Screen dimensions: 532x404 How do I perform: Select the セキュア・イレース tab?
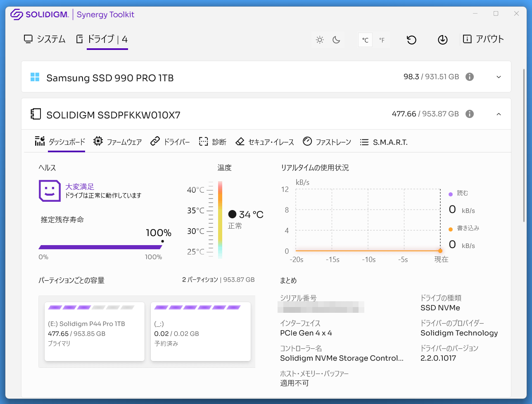click(265, 142)
